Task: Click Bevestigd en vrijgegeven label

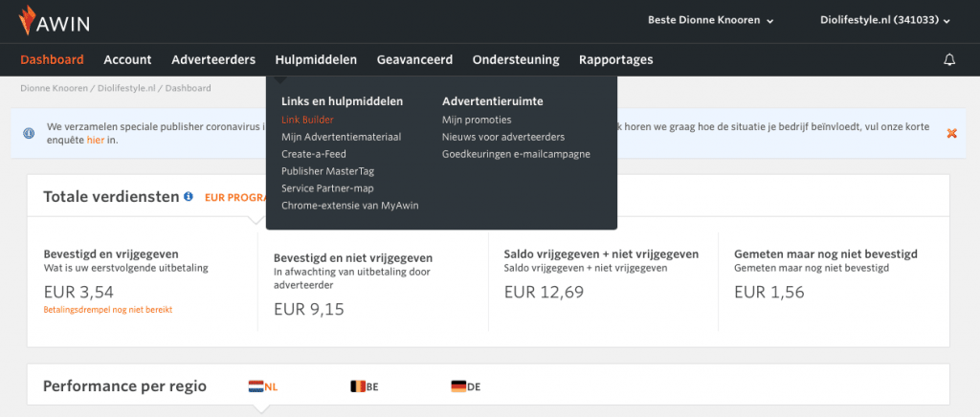Action: (111, 254)
